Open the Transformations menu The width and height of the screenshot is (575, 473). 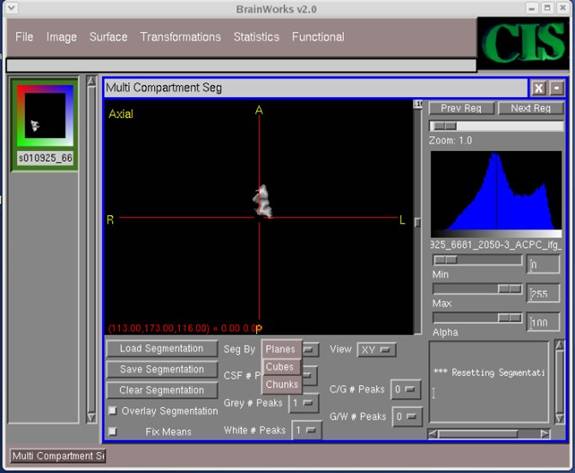pyautogui.click(x=180, y=37)
